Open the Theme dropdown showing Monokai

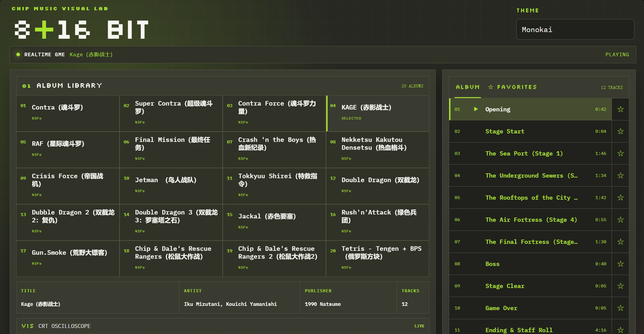(575, 29)
